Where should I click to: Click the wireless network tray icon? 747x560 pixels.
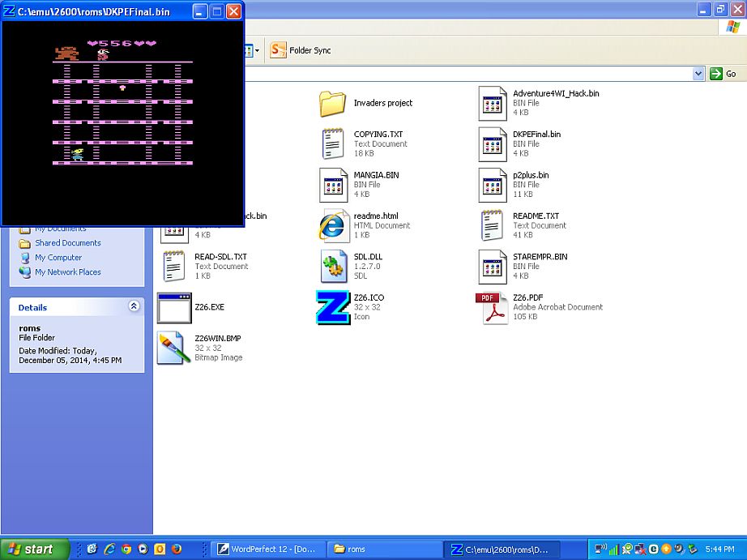click(601, 549)
